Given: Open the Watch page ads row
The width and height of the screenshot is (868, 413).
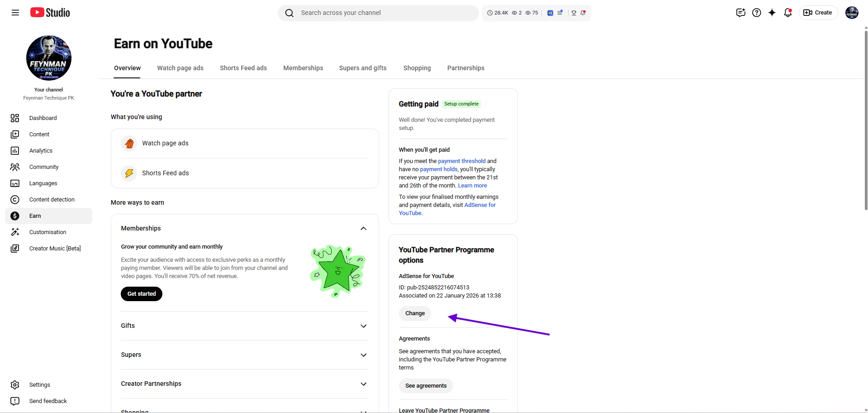Looking at the screenshot, I should 245,144.
